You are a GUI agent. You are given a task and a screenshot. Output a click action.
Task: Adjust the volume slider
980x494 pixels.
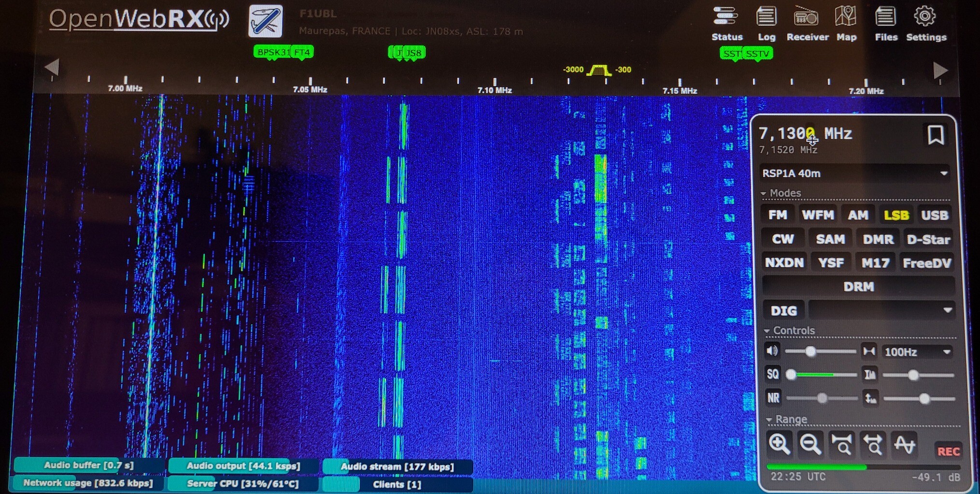811,351
